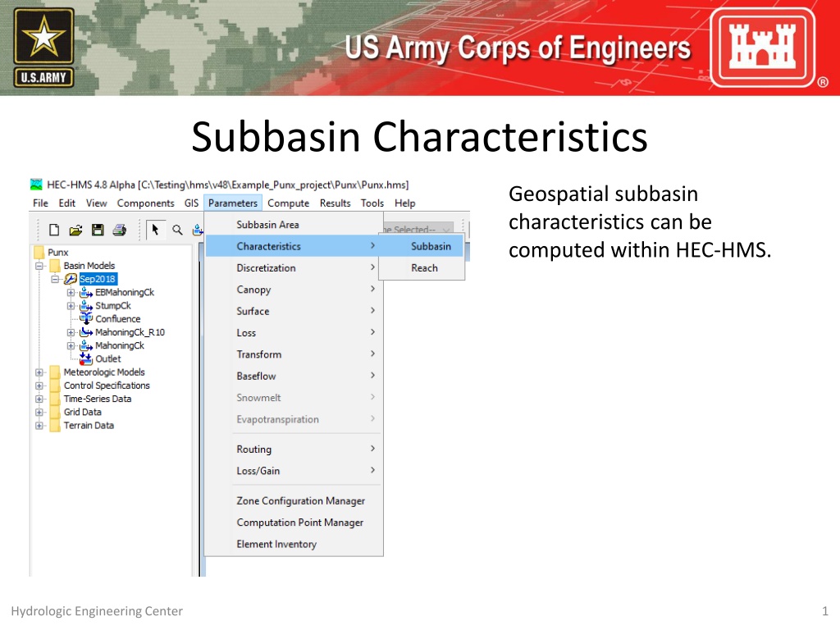The height and width of the screenshot is (630, 840).
Task: Select the Sep2018 basin model
Action: point(97,279)
